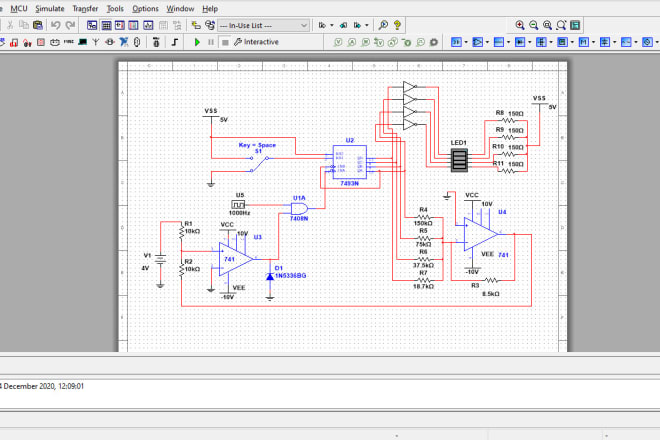Expand the forward annotate dropdown arrow
The width and height of the screenshot is (660, 440).
pos(367,25)
